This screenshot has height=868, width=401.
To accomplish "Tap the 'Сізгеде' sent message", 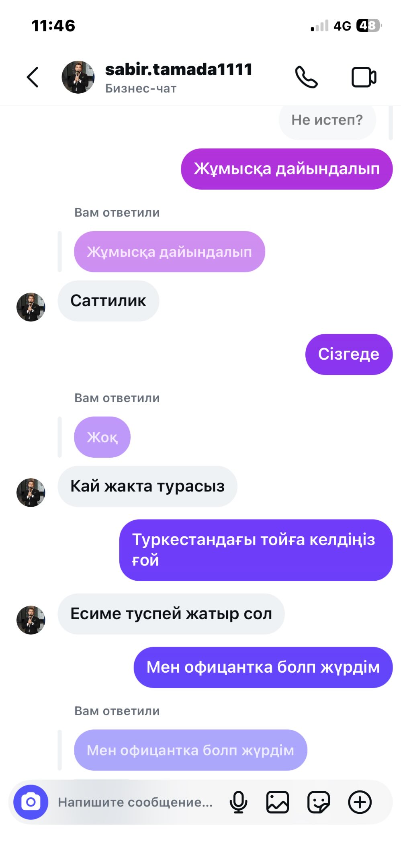I will pyautogui.click(x=349, y=354).
